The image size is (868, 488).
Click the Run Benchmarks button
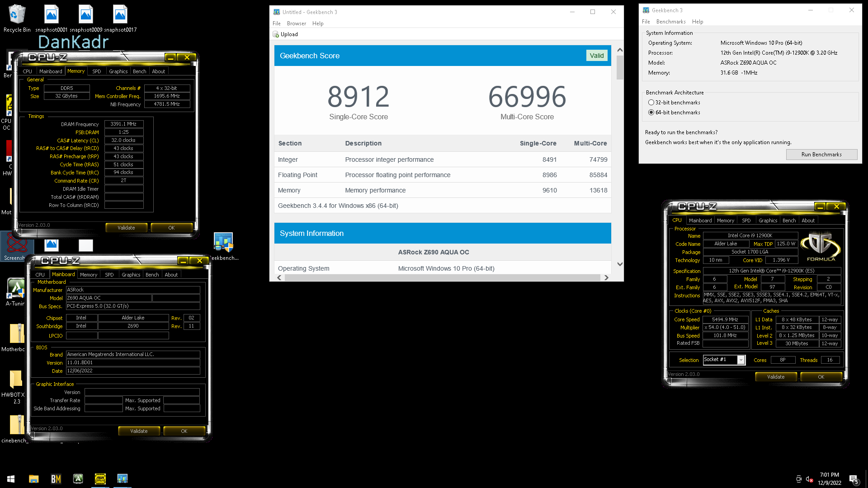tap(821, 155)
